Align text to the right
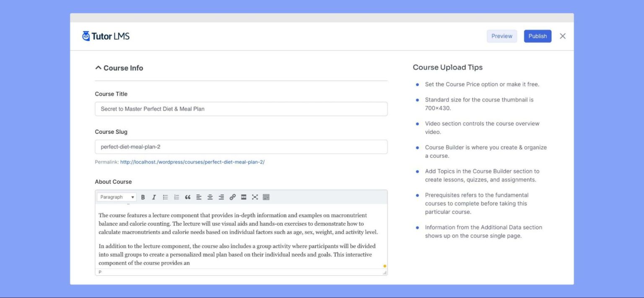The image size is (644, 298). [221, 197]
